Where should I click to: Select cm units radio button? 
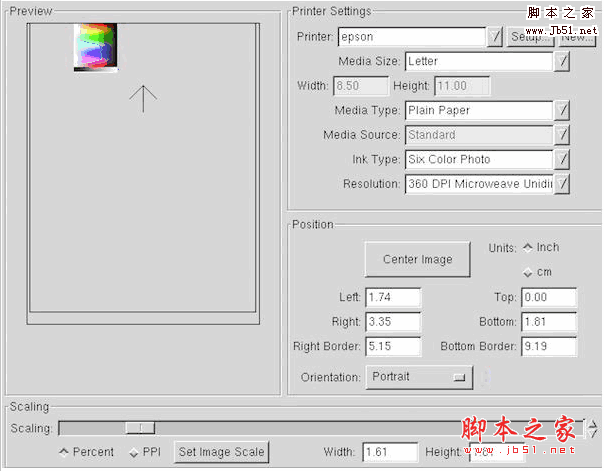point(528,272)
